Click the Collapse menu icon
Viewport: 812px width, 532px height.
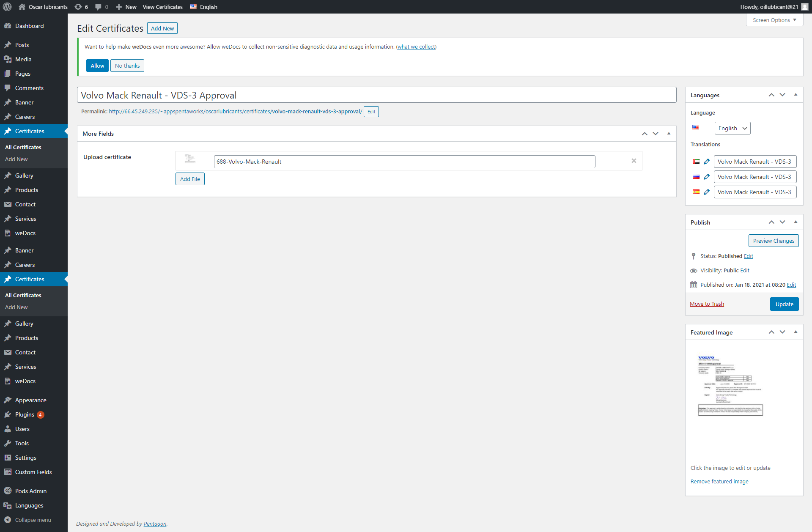click(x=8, y=520)
